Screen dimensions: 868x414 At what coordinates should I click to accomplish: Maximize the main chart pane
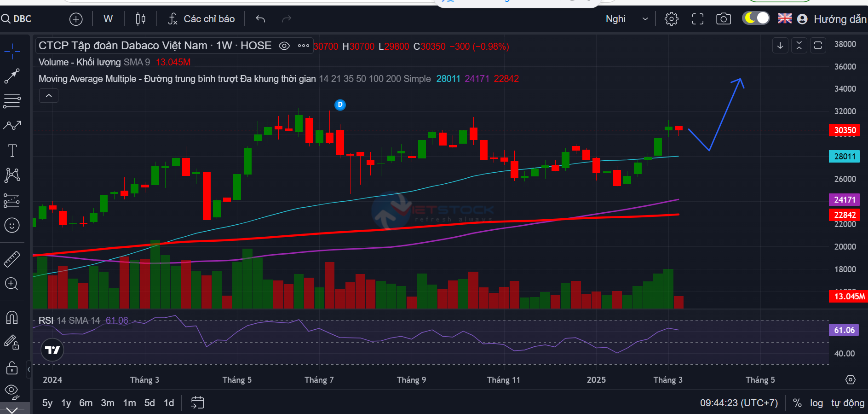[818, 46]
